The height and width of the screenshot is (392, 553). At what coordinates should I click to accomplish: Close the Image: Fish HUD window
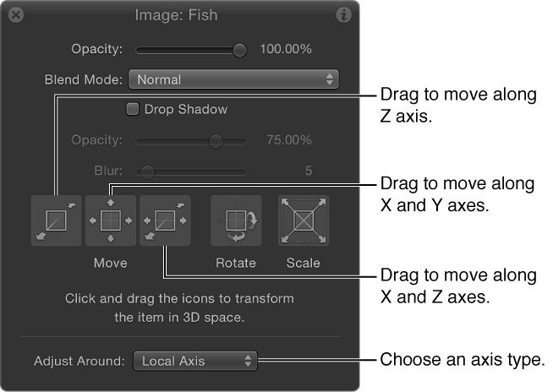pos(16,15)
